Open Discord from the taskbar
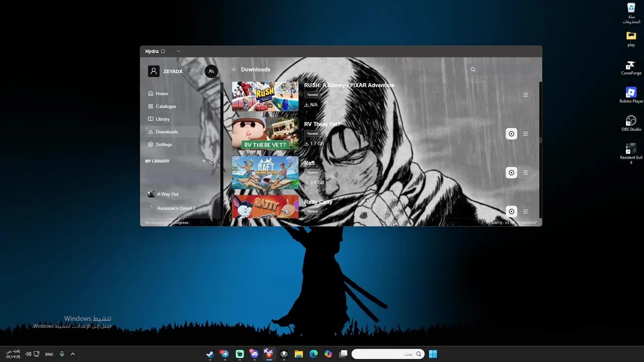The width and height of the screenshot is (644, 362). 254,354
